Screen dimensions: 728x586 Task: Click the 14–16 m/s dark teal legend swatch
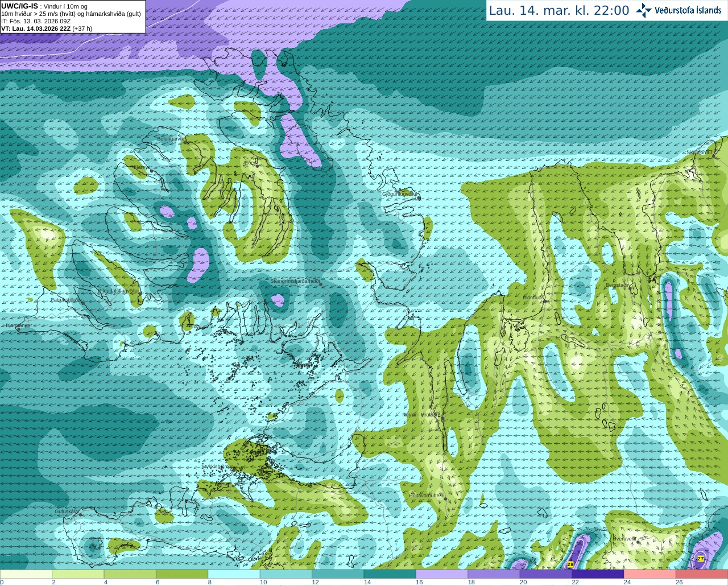[390, 574]
